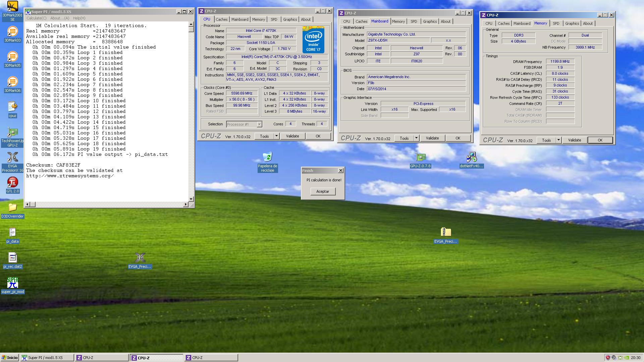Image resolution: width=644 pixels, height=362 pixels.
Task: Close the Finish dialog
Action: 340,171
